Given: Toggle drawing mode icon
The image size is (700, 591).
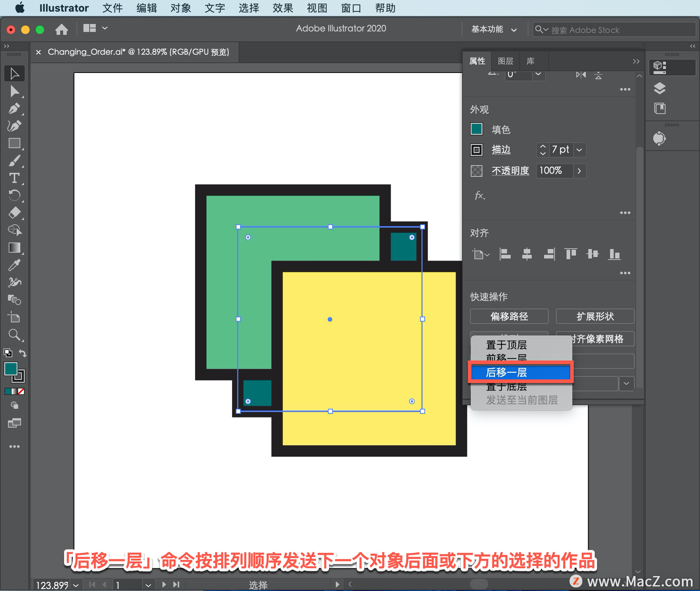Looking at the screenshot, I should coord(15,405).
